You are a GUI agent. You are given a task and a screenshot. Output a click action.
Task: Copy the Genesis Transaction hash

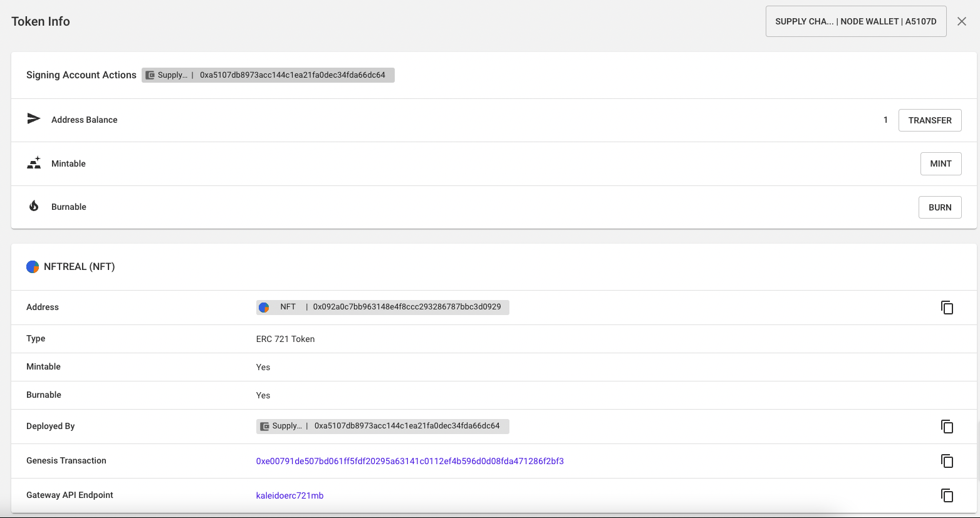(947, 461)
